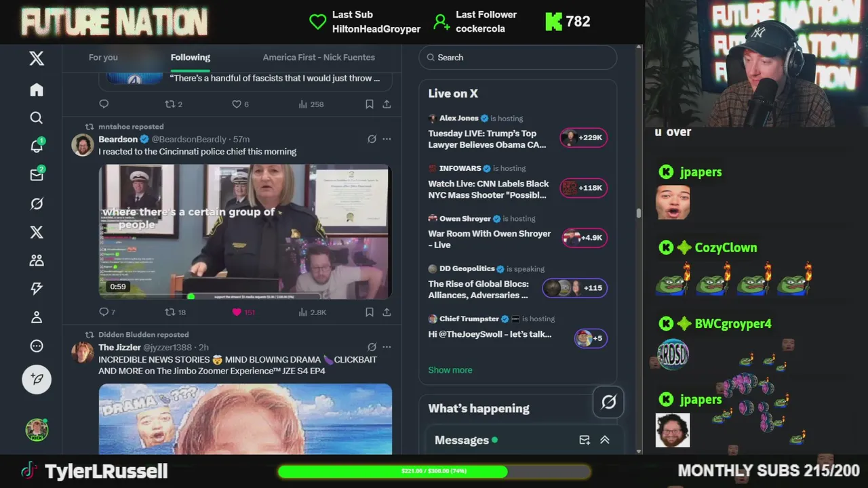Expand the Messages drawer with double chevron
Image resolution: width=868 pixels, height=488 pixels.
605,440
